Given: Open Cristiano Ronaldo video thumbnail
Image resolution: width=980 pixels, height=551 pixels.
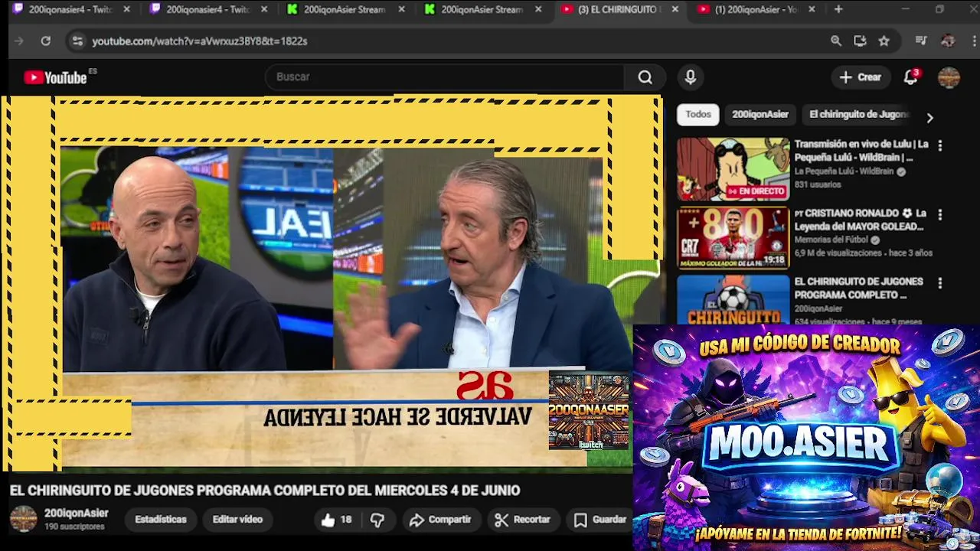Looking at the screenshot, I should pos(733,238).
